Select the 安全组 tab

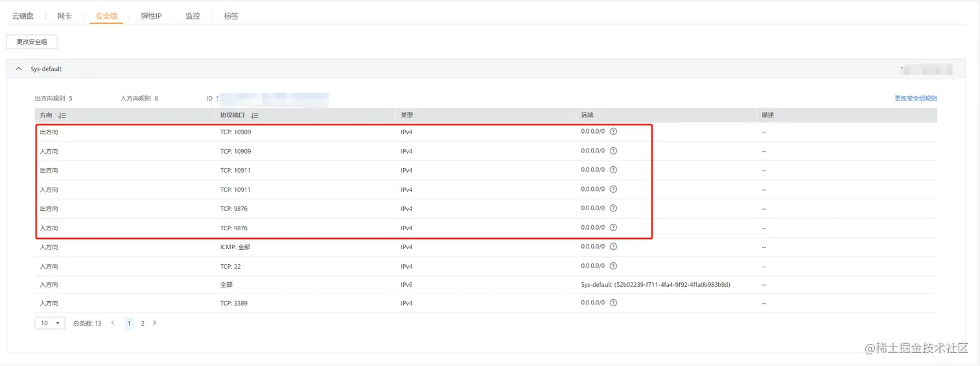[106, 16]
